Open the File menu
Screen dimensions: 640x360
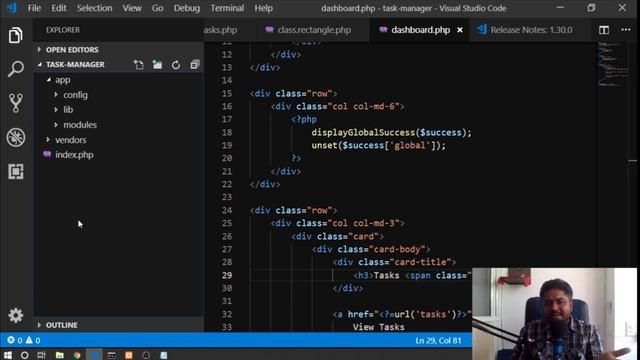[x=34, y=8]
